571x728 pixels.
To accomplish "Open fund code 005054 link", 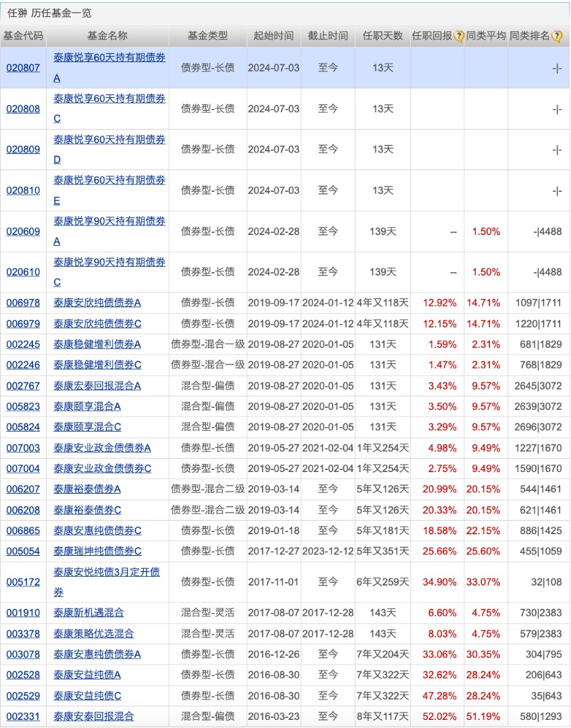I will pyautogui.click(x=23, y=551).
